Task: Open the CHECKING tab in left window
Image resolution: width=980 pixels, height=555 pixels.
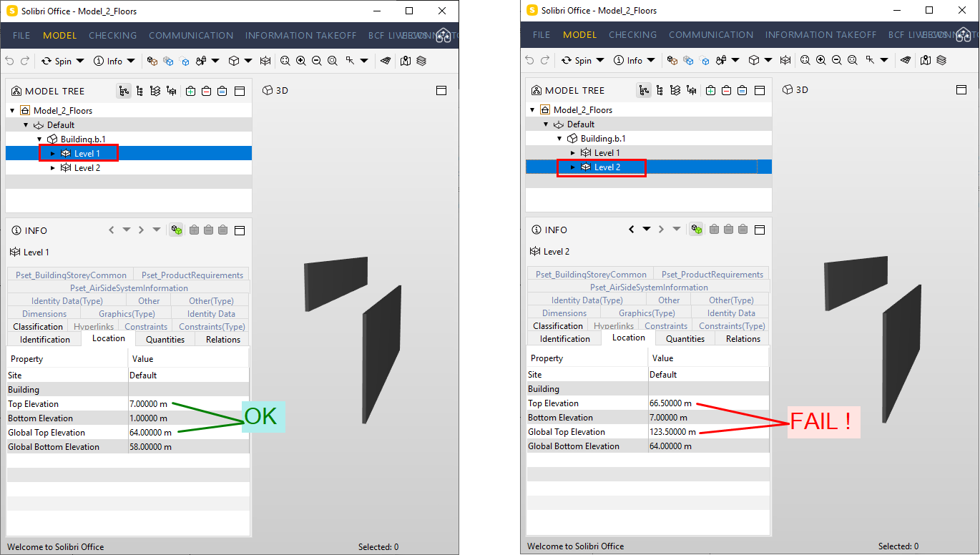Action: [113, 35]
